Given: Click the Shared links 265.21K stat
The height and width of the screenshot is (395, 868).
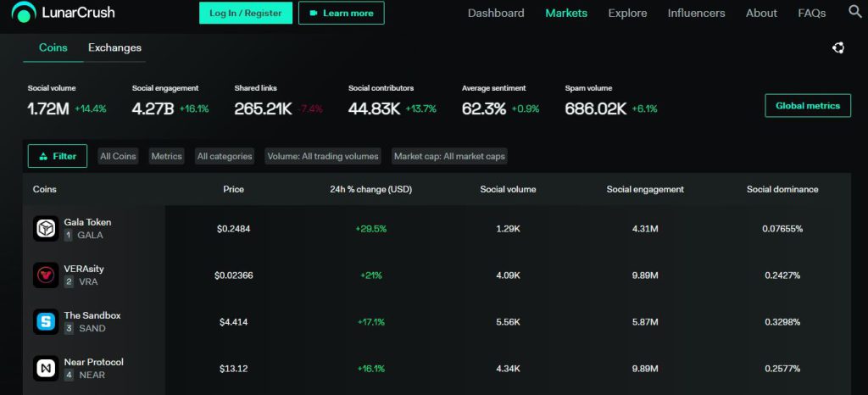Looking at the screenshot, I should [x=278, y=101].
